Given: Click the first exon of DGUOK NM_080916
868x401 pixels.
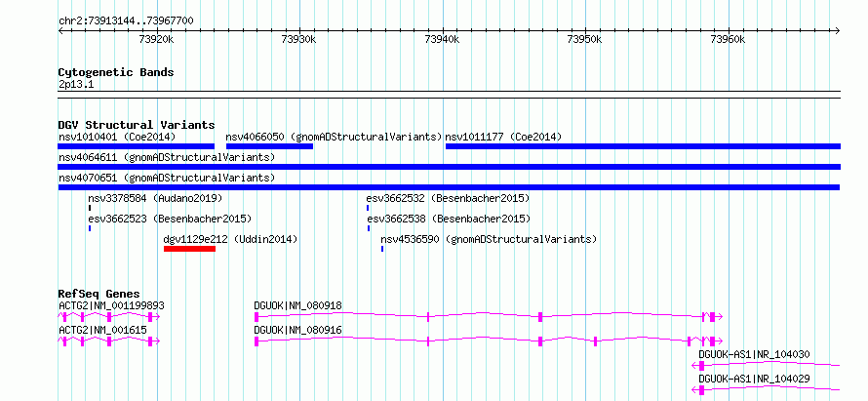Looking at the screenshot, I should [x=256, y=341].
